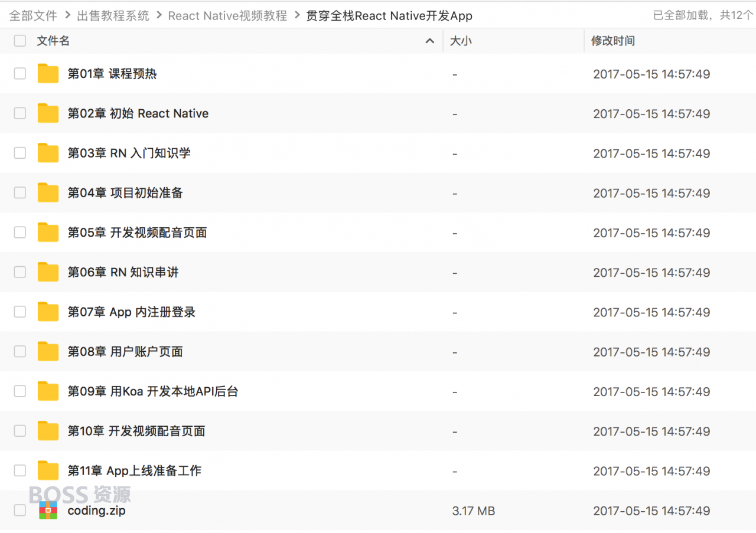Tick the checkbox for 第04章 项目初始准备
Screen dimensions: 756x533
(x=20, y=192)
